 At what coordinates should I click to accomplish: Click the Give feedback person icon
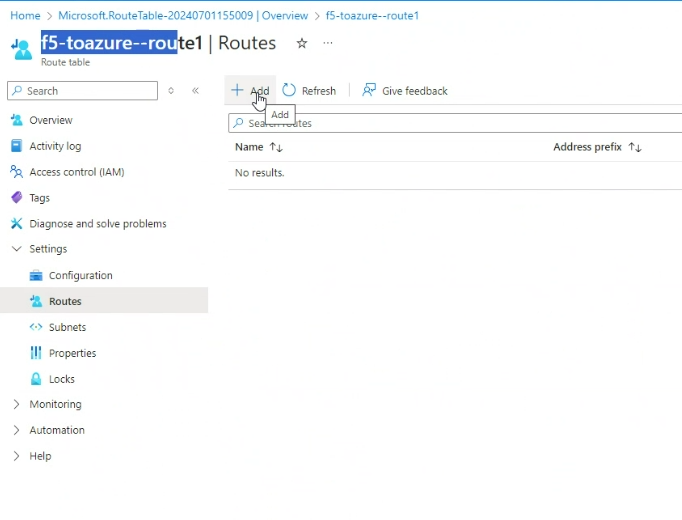[369, 90]
